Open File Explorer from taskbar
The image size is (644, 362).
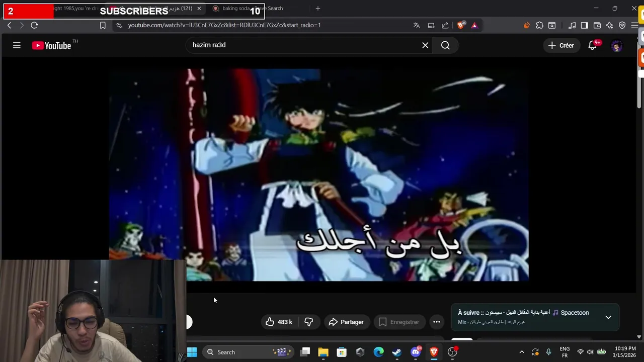click(323, 352)
